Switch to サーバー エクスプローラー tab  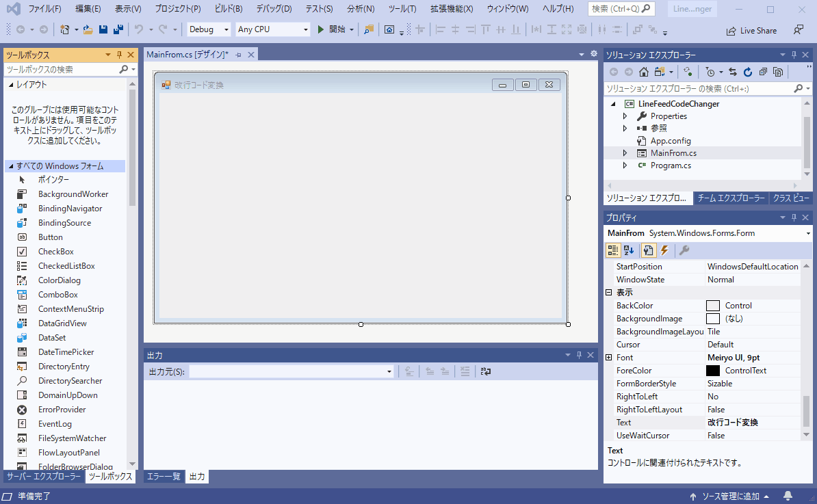click(x=44, y=477)
